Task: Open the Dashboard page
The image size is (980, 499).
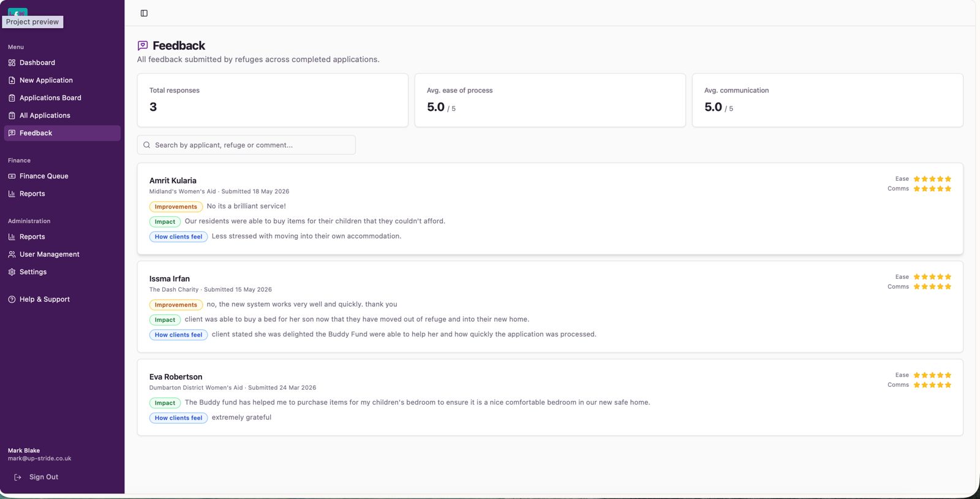Action: tap(62, 63)
